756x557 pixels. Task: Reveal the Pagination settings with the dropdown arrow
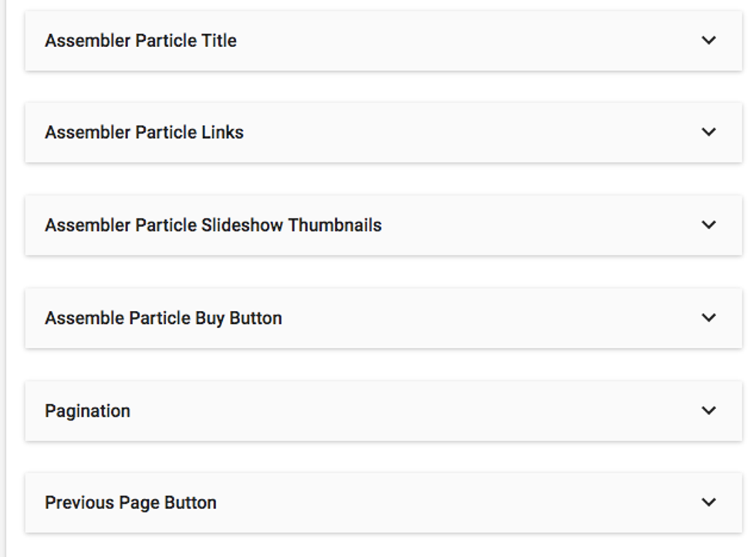[x=708, y=410]
